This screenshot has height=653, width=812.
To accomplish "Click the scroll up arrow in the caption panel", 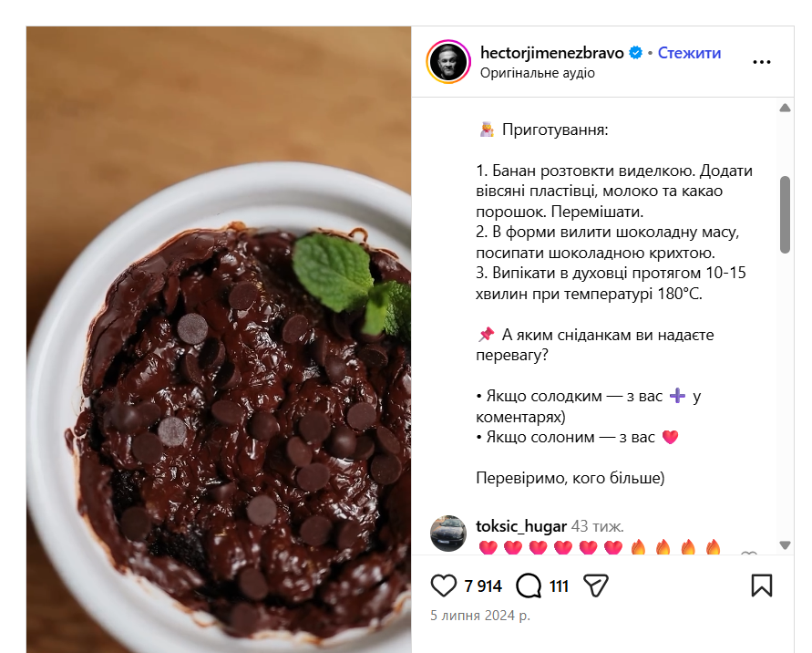I will coord(785,108).
